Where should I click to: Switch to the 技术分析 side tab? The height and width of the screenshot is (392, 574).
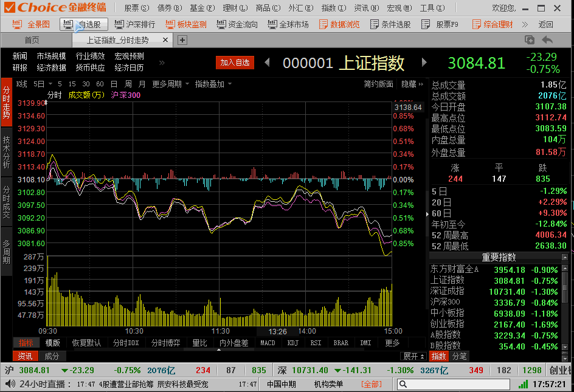[6, 152]
